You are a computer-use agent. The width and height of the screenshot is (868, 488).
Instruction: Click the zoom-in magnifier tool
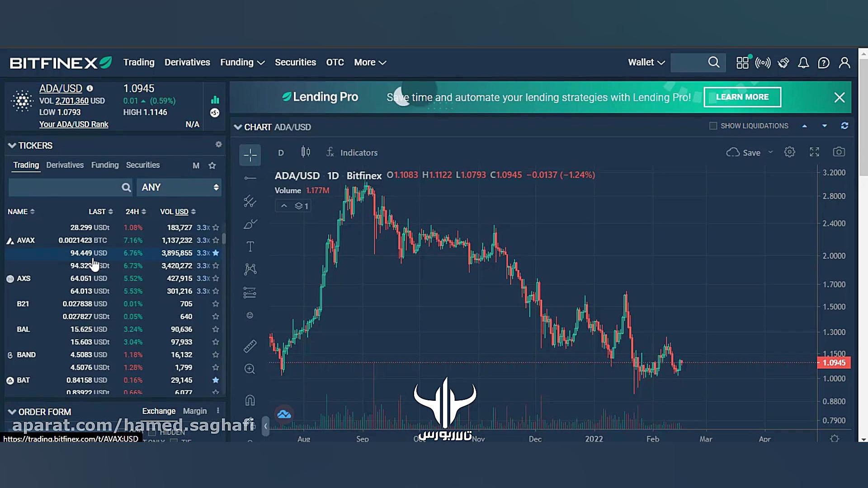pyautogui.click(x=250, y=369)
